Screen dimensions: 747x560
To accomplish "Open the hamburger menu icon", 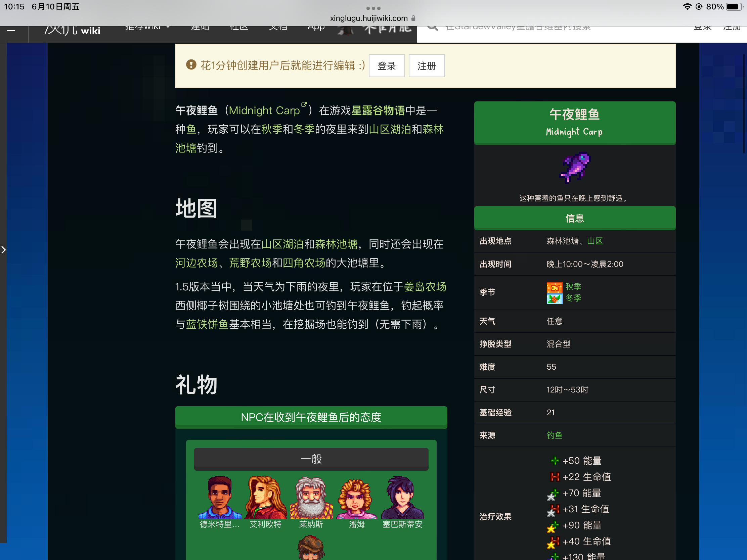I will click(x=11, y=30).
